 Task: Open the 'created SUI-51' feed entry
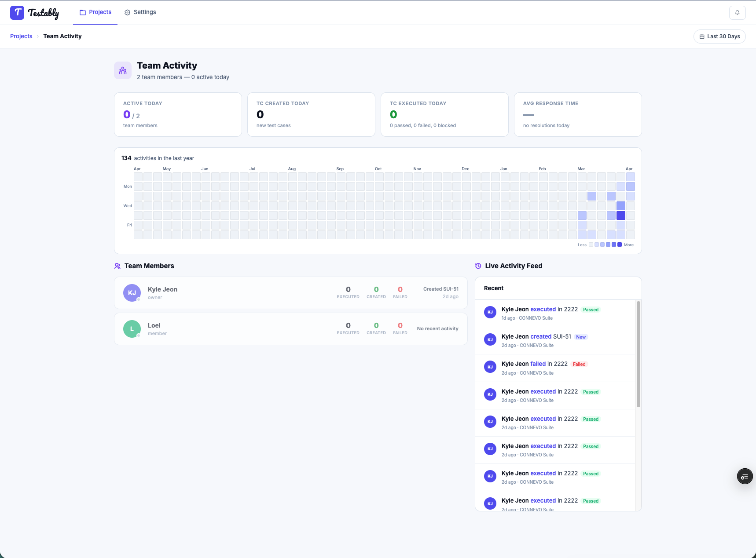555,341
